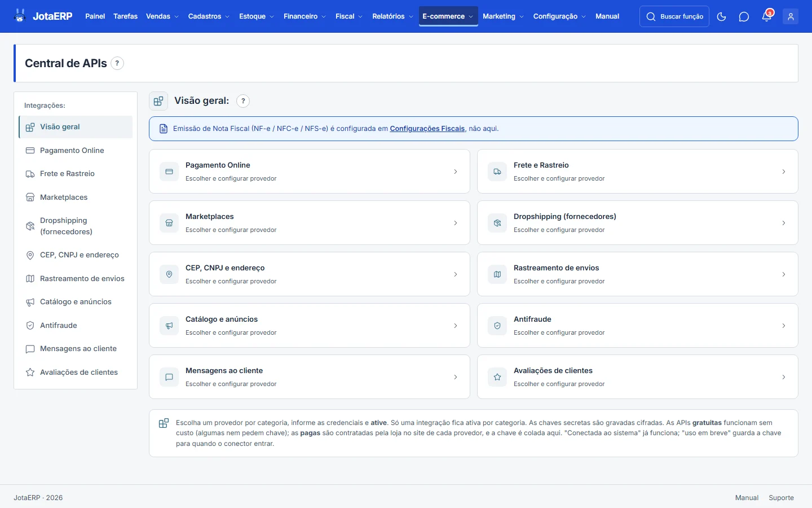The width and height of the screenshot is (812, 508).
Task: Click the Buscar função search box
Action: [674, 16]
